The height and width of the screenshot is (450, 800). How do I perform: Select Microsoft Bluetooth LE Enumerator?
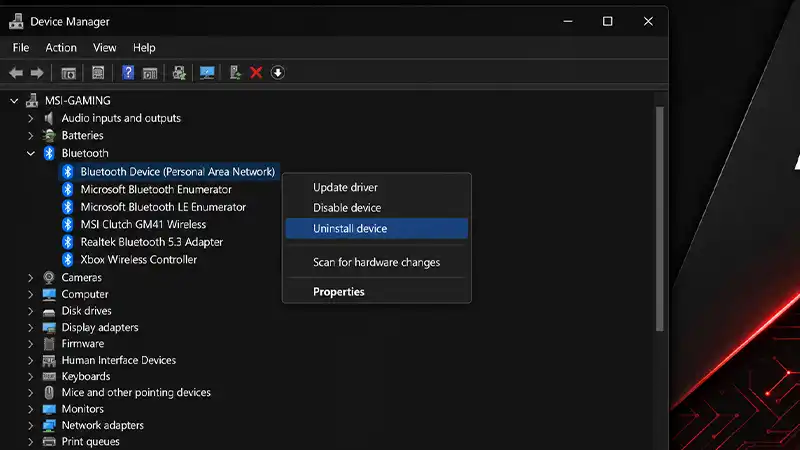pyautogui.click(x=163, y=207)
